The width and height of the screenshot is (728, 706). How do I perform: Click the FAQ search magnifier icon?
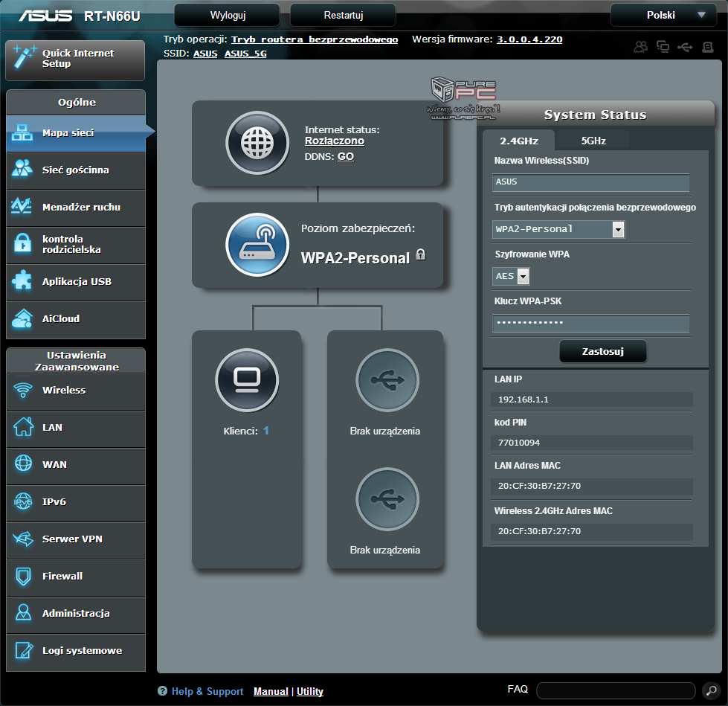(711, 690)
